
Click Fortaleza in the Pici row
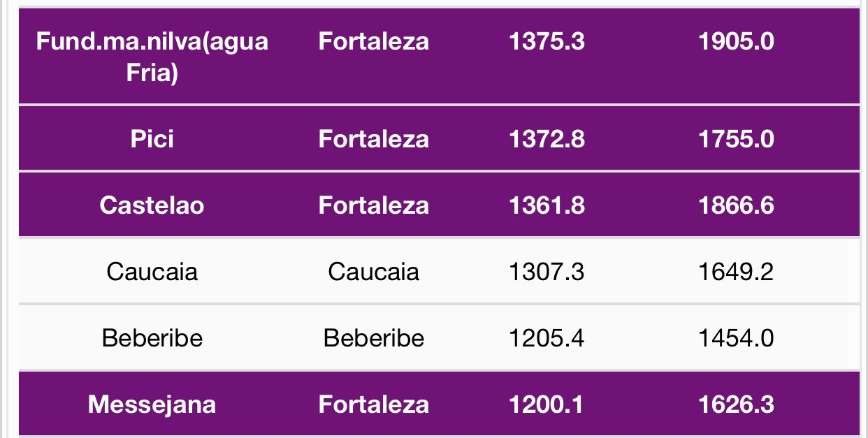(373, 139)
